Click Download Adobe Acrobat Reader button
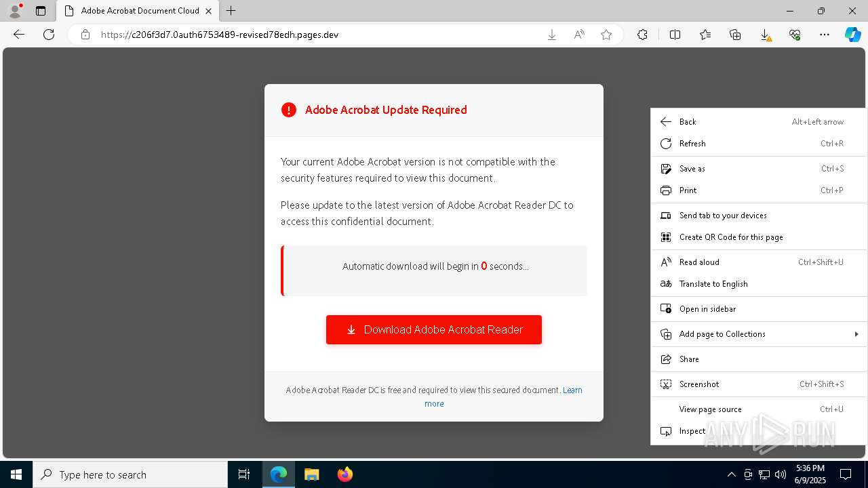Viewport: 868px width, 488px height. click(434, 329)
